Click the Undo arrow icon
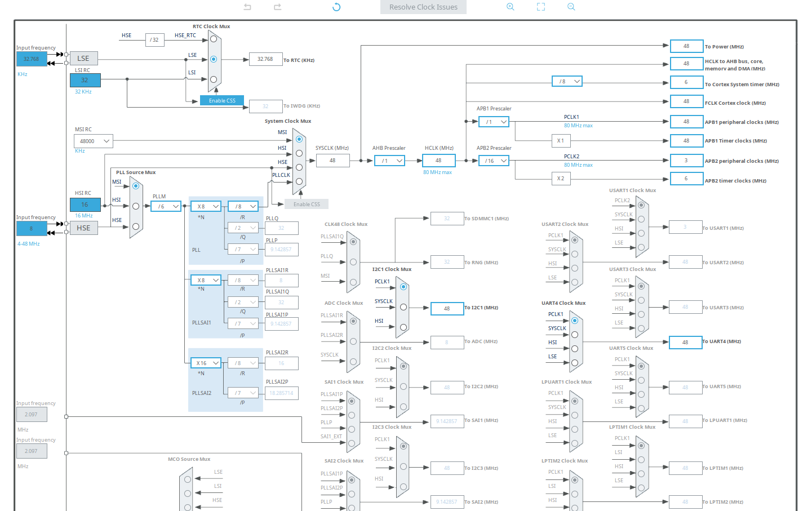This screenshot has width=812, height=511. 246,7
